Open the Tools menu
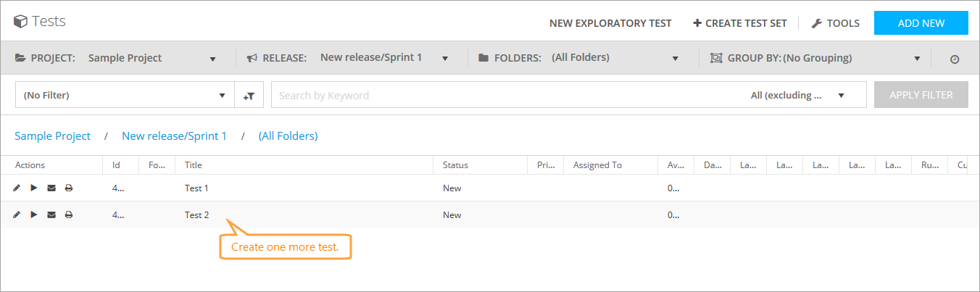 (x=835, y=23)
